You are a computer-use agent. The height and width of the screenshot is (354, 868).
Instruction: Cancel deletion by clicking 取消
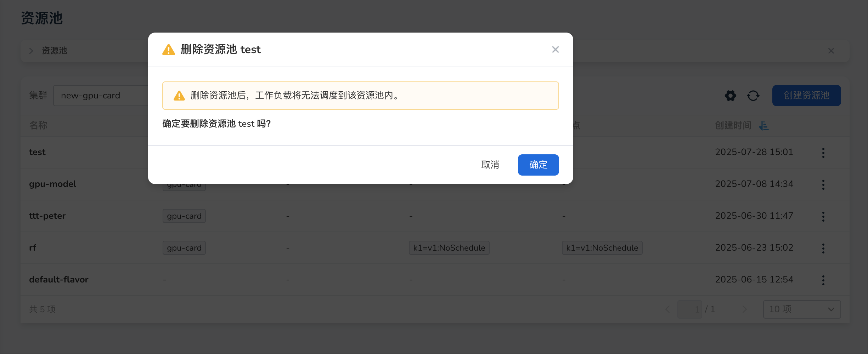tap(490, 165)
